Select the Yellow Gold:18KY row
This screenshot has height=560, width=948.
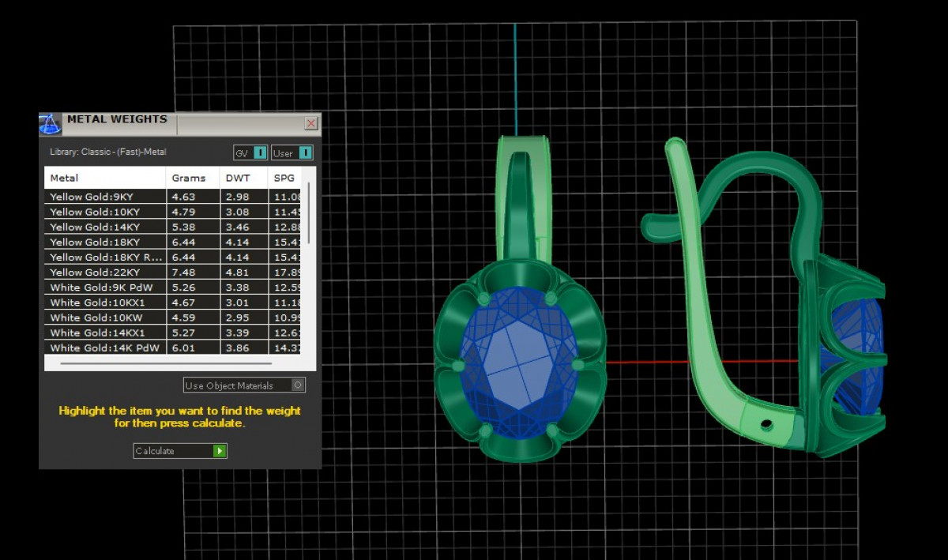(104, 242)
